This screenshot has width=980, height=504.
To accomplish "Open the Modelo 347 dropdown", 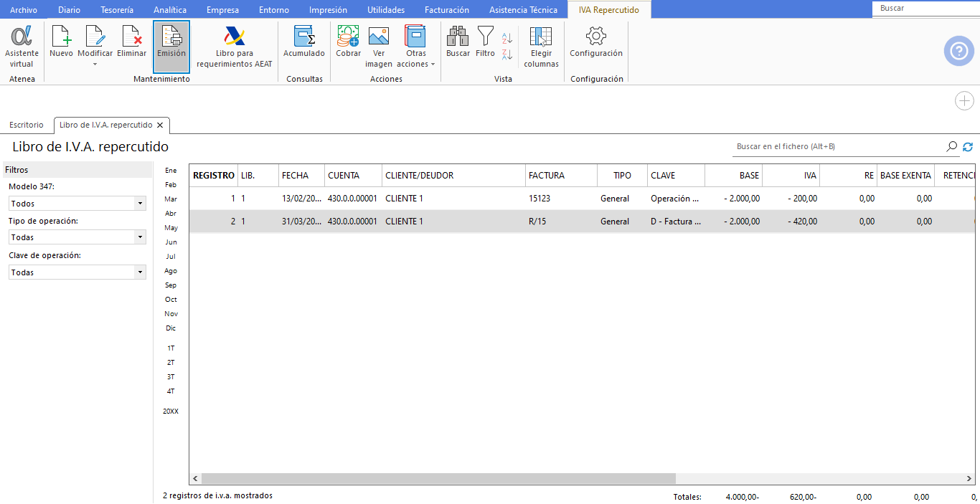I will (x=140, y=204).
